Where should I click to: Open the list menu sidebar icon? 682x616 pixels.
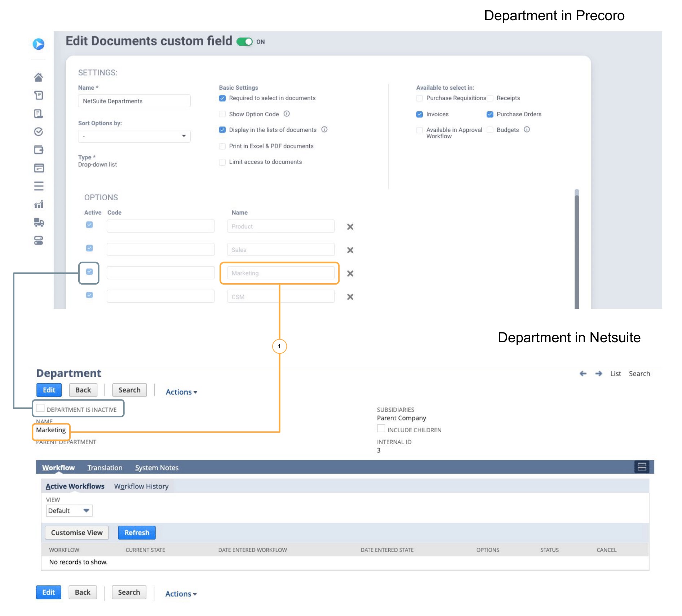[x=39, y=186]
